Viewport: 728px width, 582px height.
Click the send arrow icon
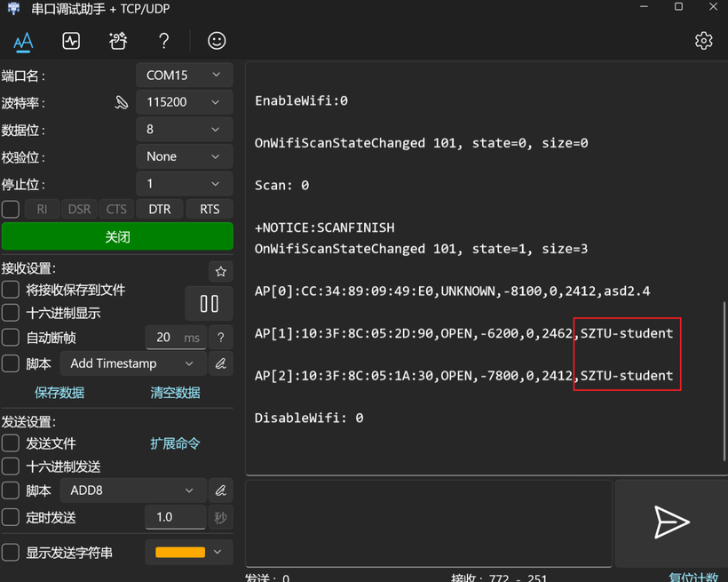point(670,522)
